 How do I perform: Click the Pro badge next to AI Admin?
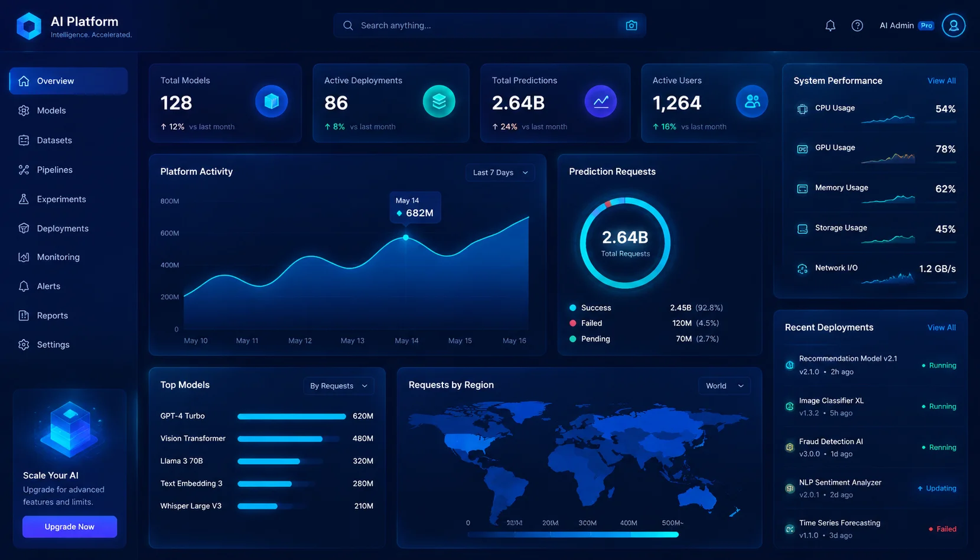tap(927, 25)
